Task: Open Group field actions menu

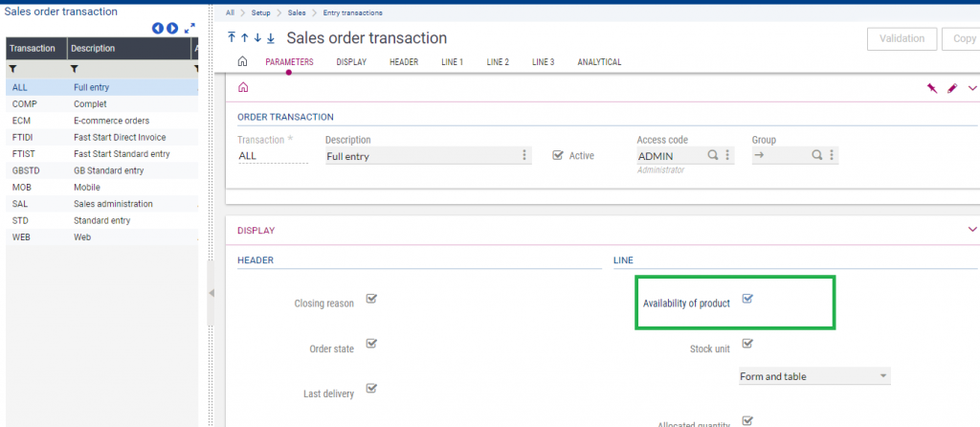Action: pos(832,155)
